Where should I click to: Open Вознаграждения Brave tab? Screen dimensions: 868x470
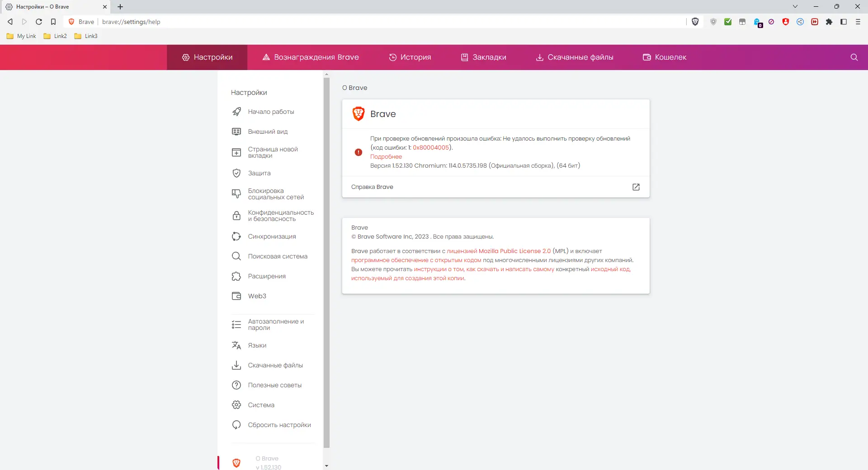311,57
